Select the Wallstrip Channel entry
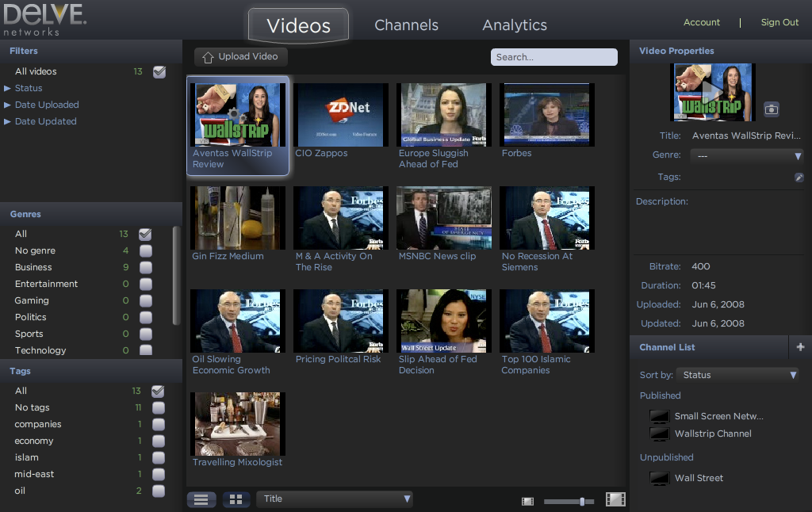 [x=713, y=434]
